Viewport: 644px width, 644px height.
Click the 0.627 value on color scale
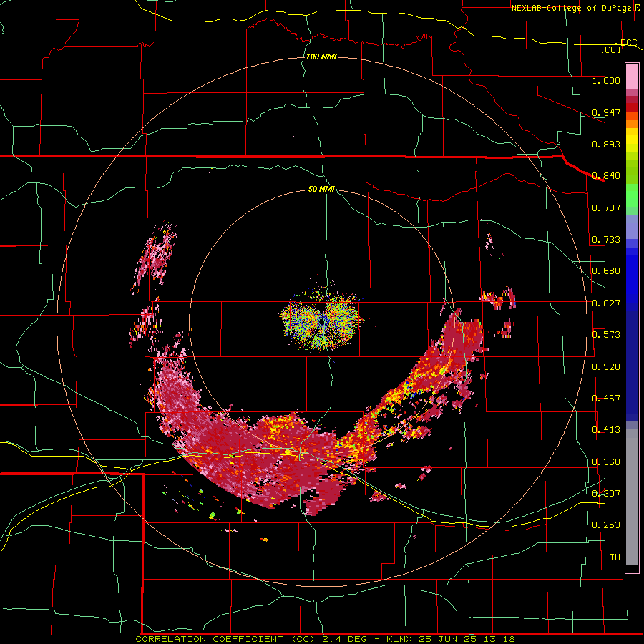[x=606, y=303]
